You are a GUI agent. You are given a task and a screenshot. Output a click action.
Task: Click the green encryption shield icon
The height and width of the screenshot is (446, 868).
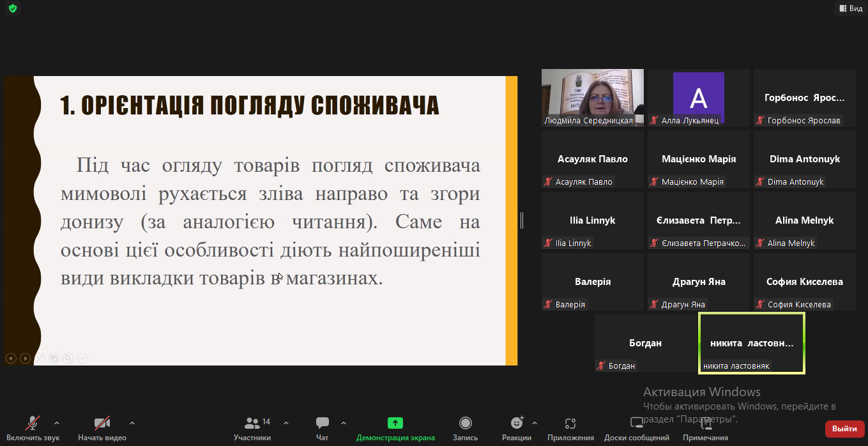click(13, 8)
